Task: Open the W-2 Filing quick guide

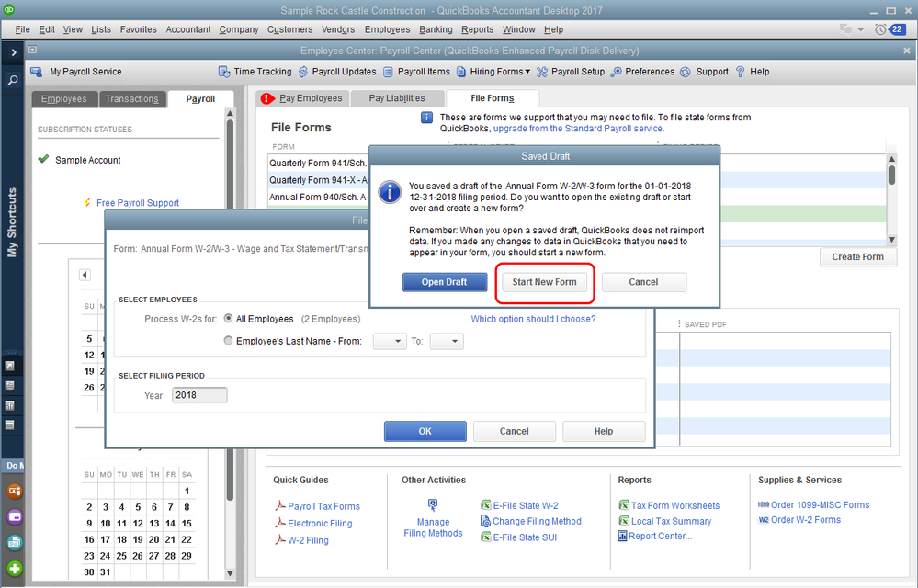Action: pyautogui.click(x=308, y=540)
